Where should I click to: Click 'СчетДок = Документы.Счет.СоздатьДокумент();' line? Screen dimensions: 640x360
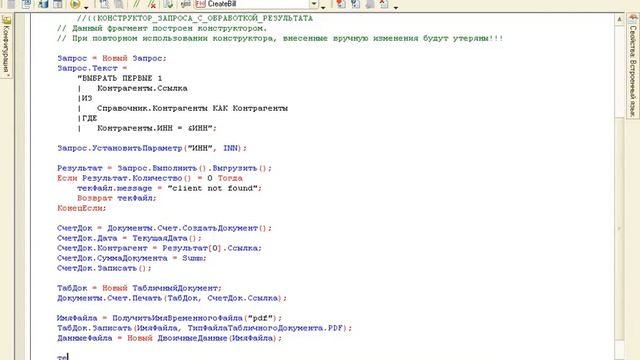click(164, 228)
